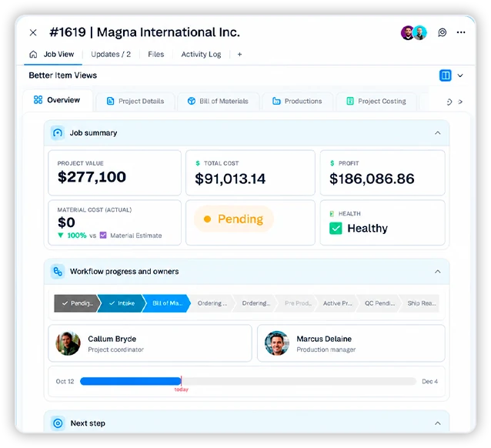491x448 pixels.
Task: Click the Project Details document icon
Action: tap(110, 101)
